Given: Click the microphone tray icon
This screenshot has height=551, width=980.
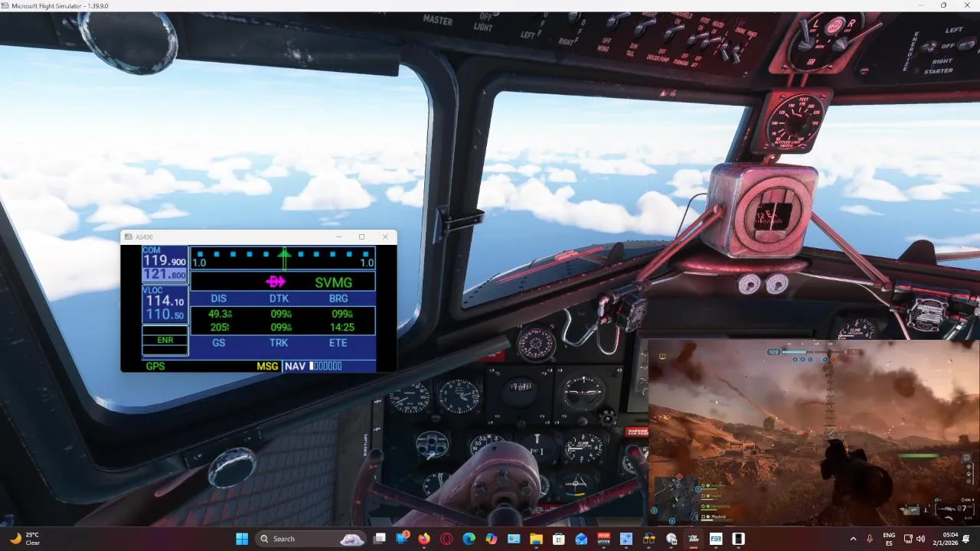Looking at the screenshot, I should pos(869,539).
